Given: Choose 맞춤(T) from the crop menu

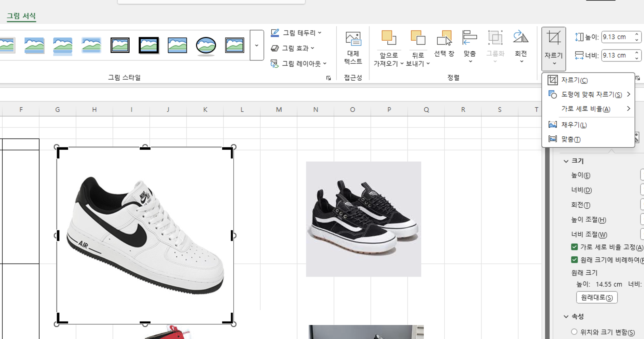Looking at the screenshot, I should 588,139.
